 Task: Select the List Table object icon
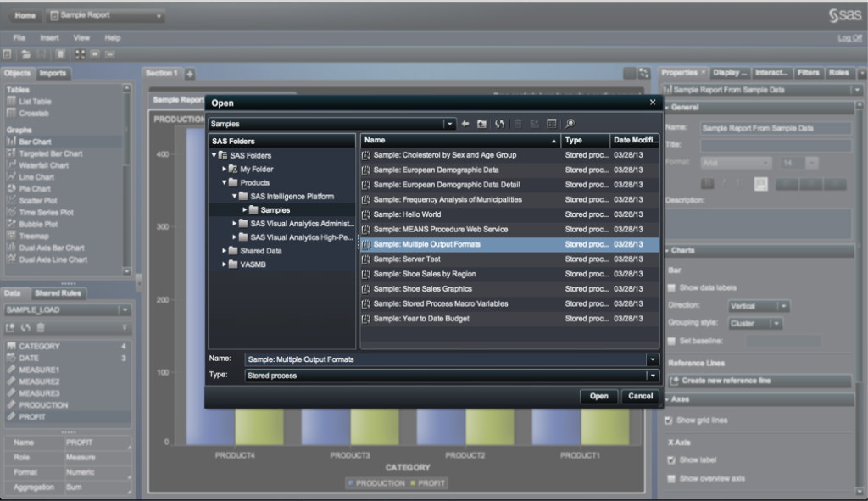[11, 102]
